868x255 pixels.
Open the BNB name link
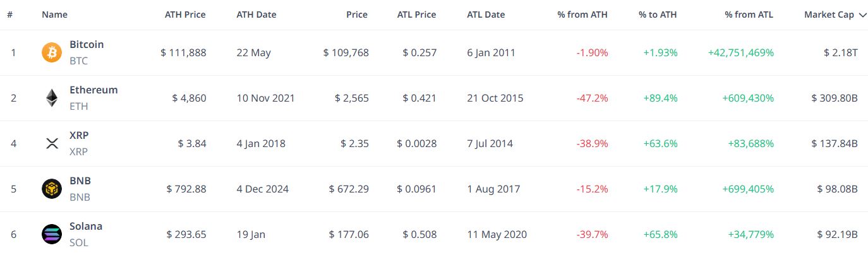coord(80,181)
